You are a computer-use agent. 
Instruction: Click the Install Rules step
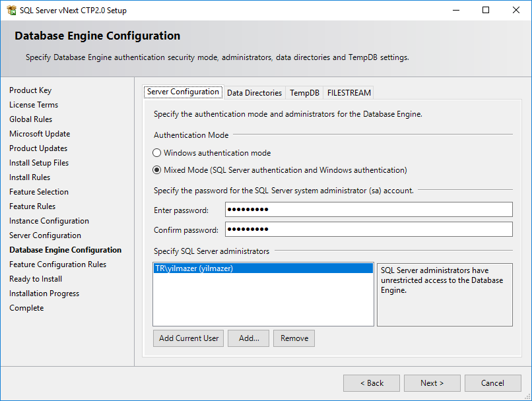30,177
